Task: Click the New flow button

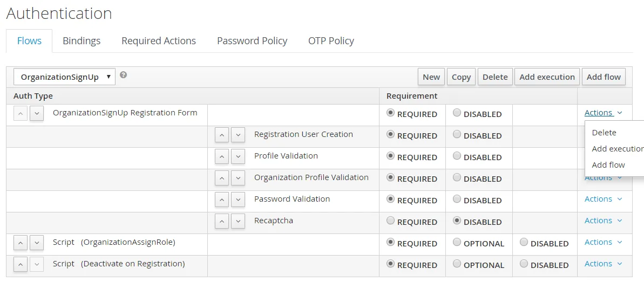Action: pos(431,77)
